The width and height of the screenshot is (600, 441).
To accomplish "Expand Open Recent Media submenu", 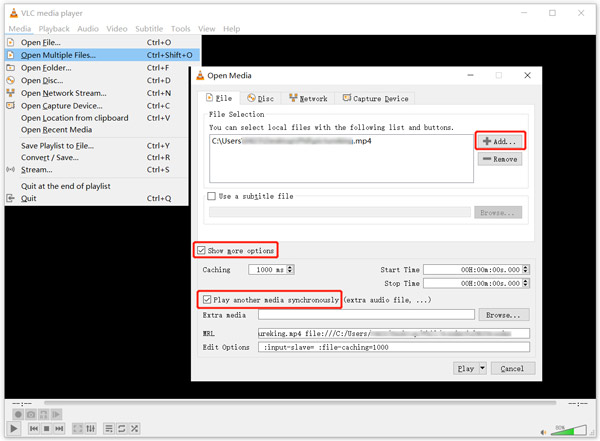I will point(97,130).
